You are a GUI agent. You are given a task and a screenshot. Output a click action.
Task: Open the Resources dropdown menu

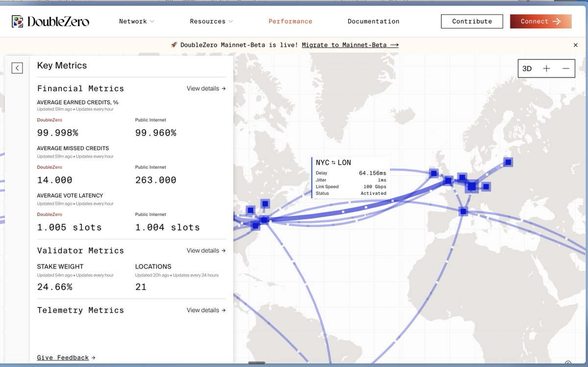pyautogui.click(x=212, y=22)
